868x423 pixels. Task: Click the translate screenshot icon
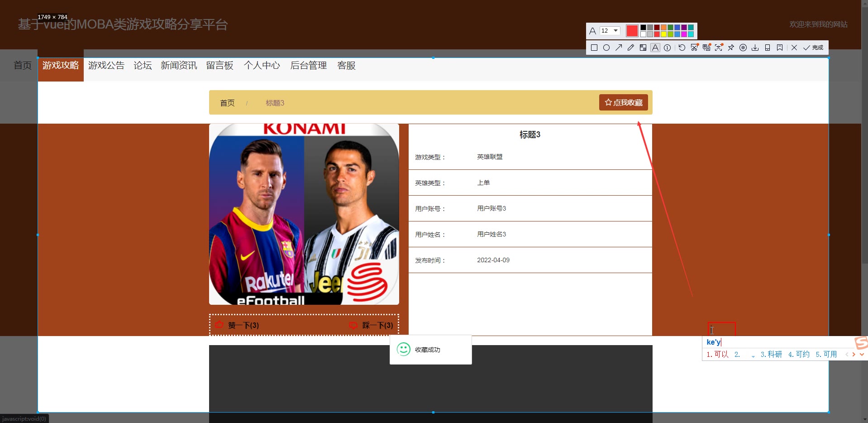707,47
